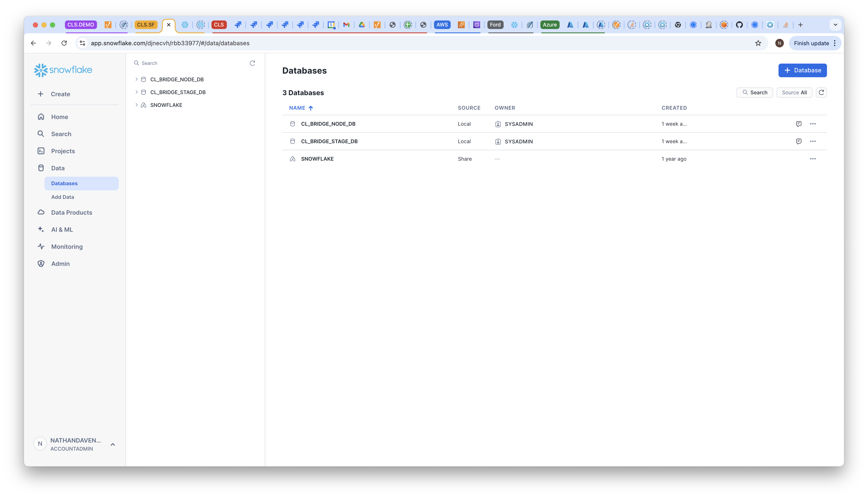
Task: Click the Search magnifier in left sidebar
Action: (x=41, y=134)
